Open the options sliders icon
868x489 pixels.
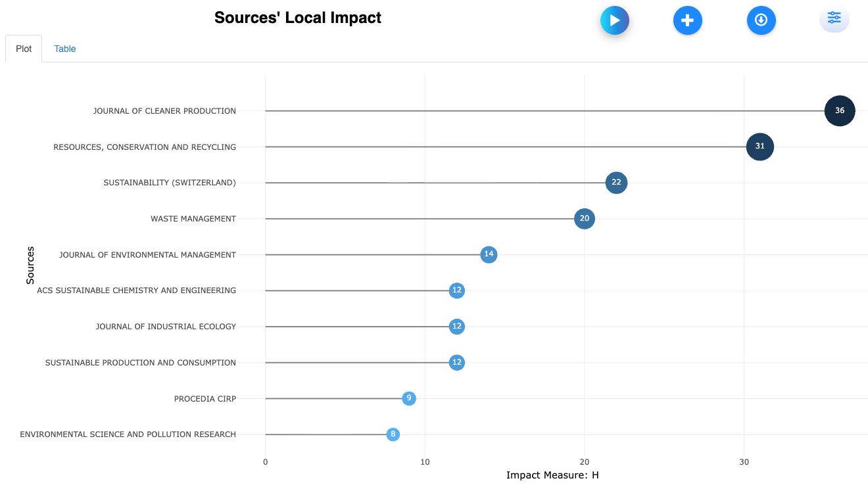click(x=834, y=18)
